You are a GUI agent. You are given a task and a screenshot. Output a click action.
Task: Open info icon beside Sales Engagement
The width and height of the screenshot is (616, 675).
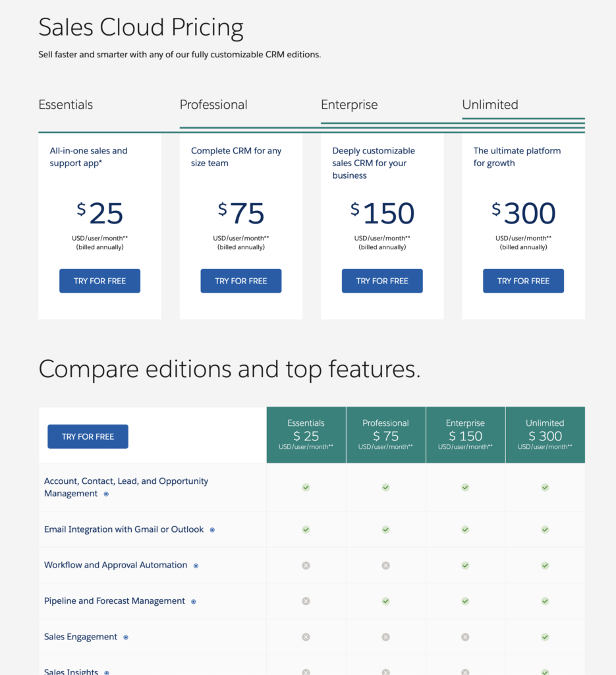(x=126, y=637)
